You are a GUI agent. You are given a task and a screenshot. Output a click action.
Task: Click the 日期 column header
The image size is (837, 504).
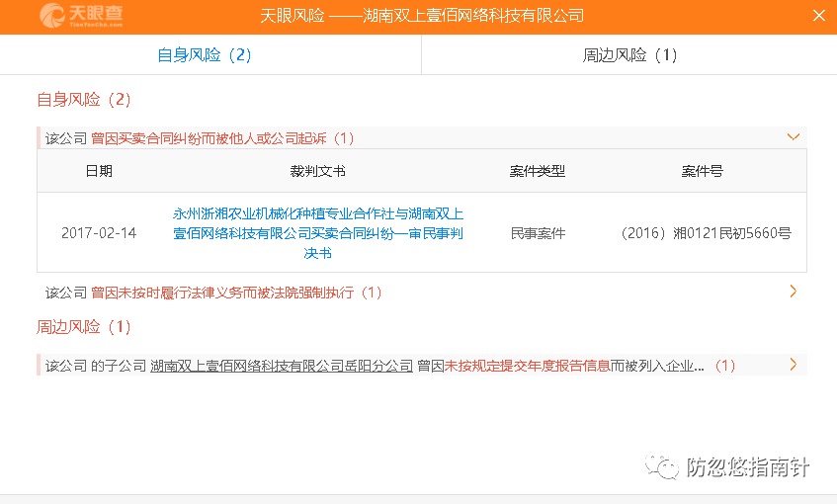coord(99,171)
